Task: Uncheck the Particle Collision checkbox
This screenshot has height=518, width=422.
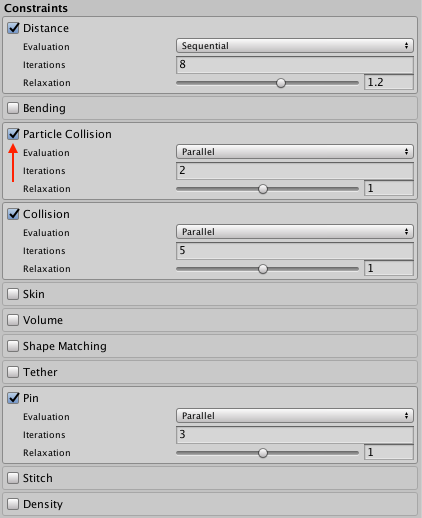Action: pos(13,134)
